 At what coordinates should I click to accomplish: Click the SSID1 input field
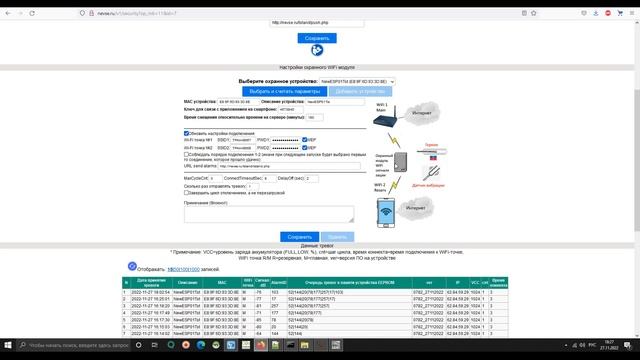click(243, 140)
